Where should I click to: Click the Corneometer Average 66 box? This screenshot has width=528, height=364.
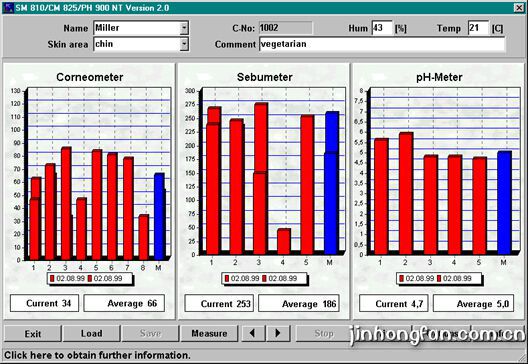[x=124, y=303]
